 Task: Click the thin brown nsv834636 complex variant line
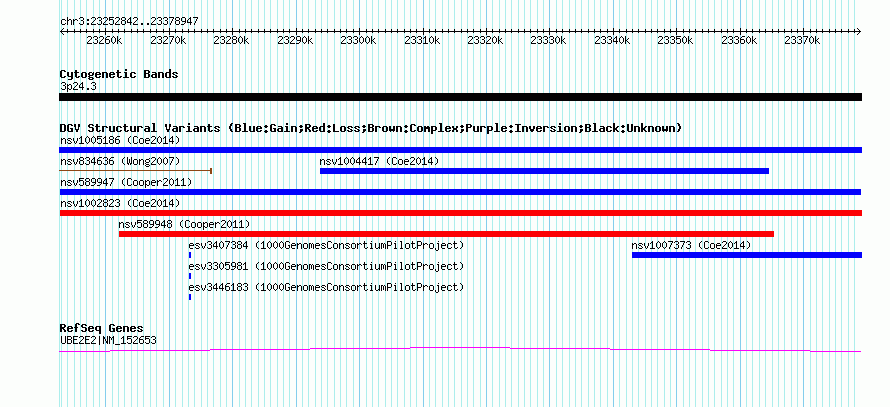coord(136,170)
